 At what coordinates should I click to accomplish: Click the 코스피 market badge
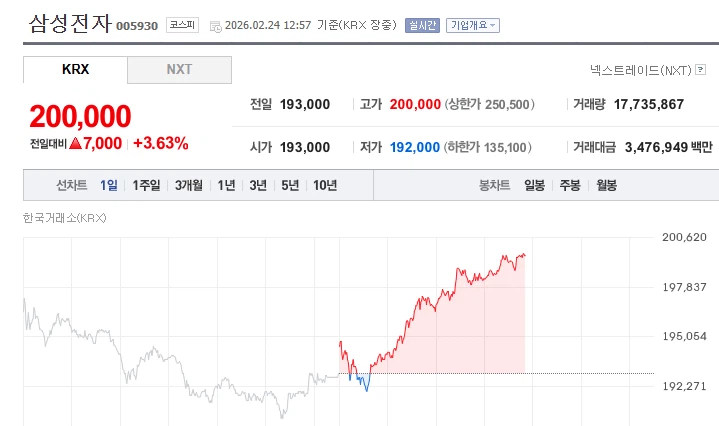click(181, 25)
